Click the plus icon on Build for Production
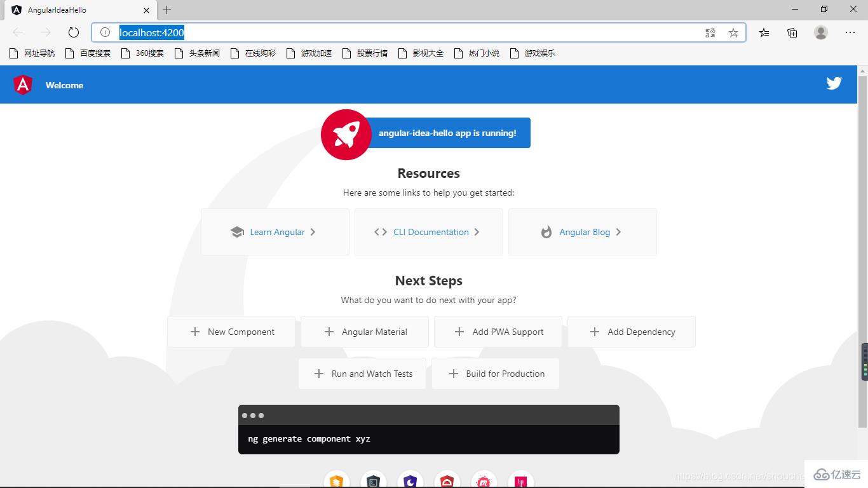This screenshot has height=488, width=868. point(454,374)
